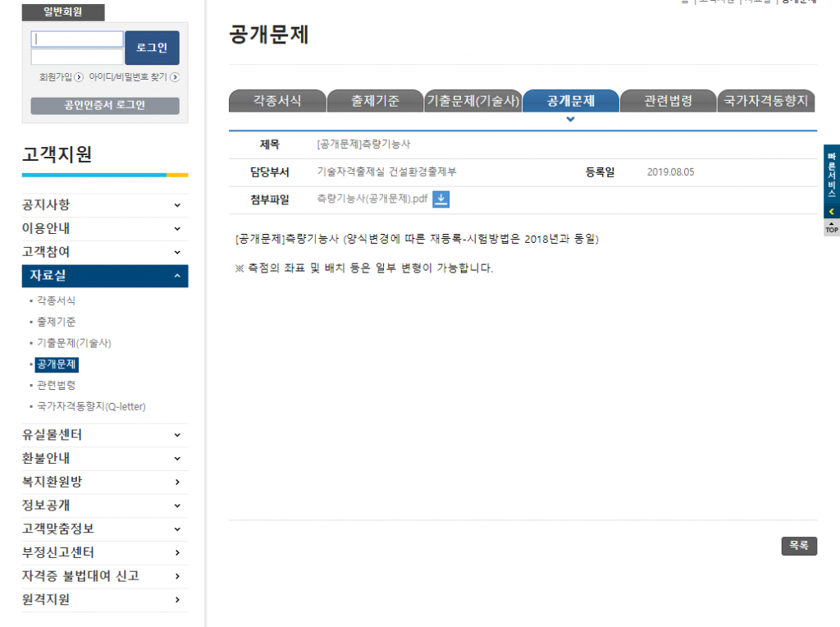Viewport: 840px width, 627px height.
Task: Open the 빠른서비스 side panel arrow
Action: pyautogui.click(x=831, y=212)
